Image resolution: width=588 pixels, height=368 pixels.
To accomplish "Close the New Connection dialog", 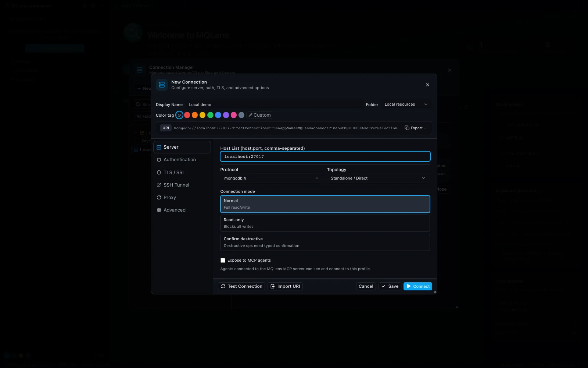I will pyautogui.click(x=427, y=85).
